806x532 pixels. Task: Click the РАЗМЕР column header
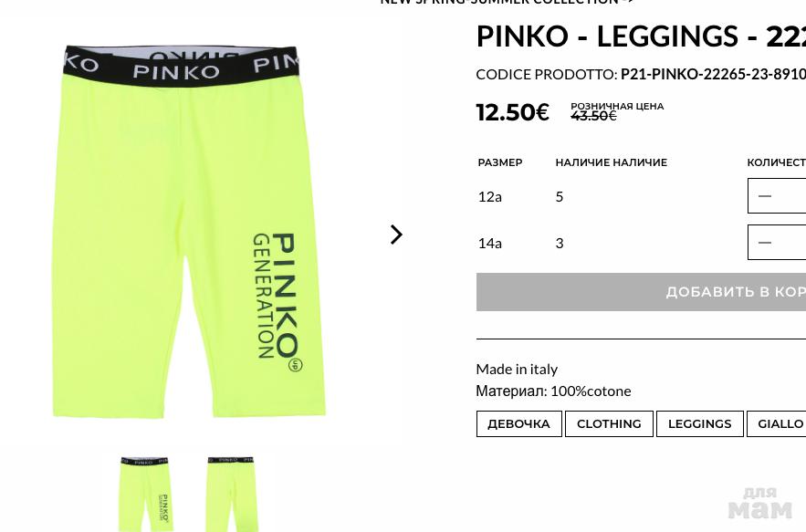coord(499,162)
